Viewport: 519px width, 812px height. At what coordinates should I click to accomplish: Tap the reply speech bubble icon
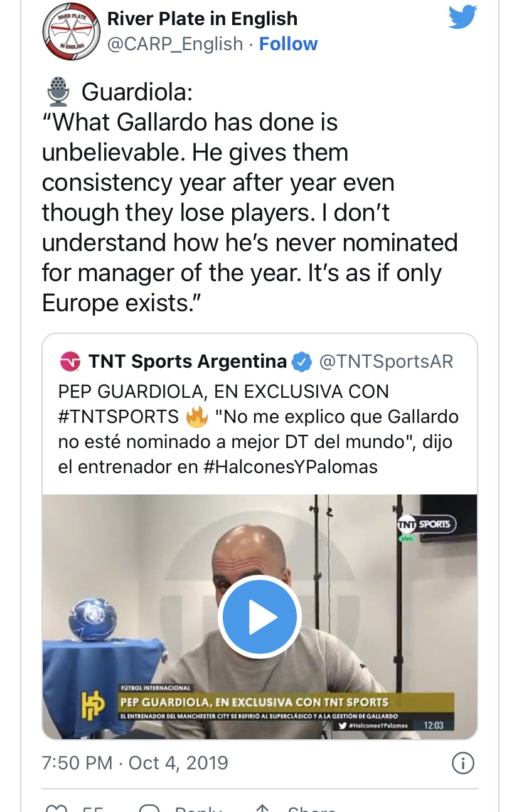150,808
